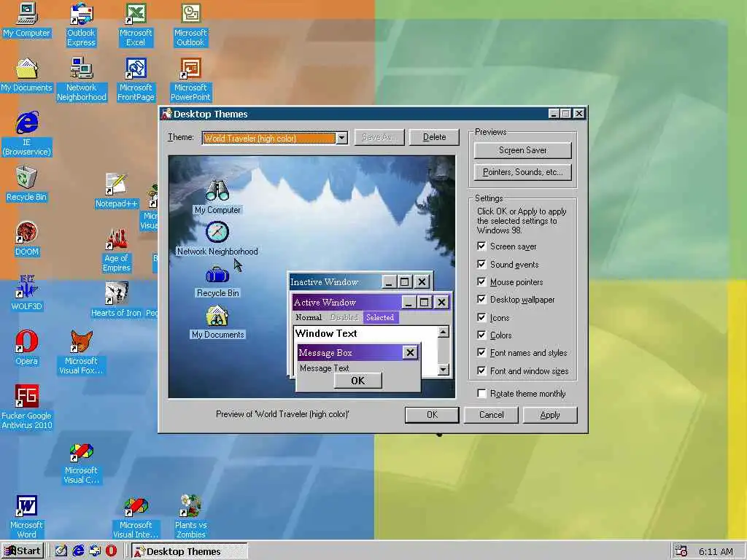Screen dimensions: 747x560
Task: Uncheck the Icons setting
Action: click(x=481, y=317)
